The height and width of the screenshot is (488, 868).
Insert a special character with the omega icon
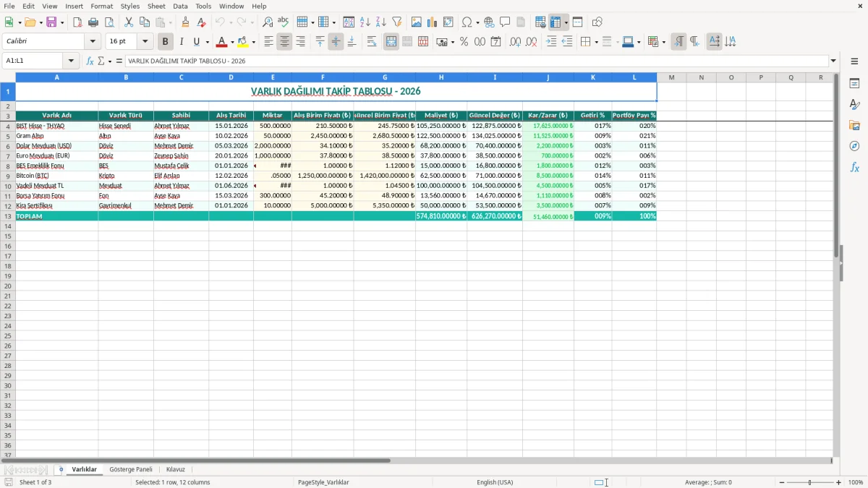pos(467,22)
